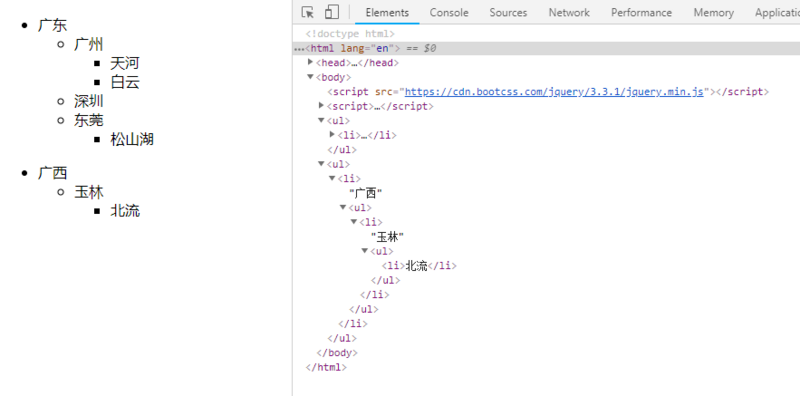Collapse the ul node containing 北流 item
800x396 pixels.
[364, 251]
